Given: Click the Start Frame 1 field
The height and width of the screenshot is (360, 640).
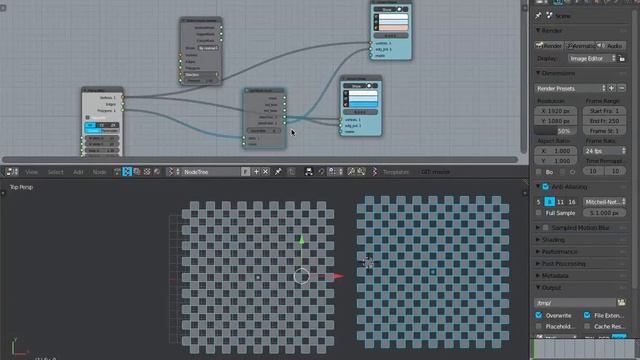Looking at the screenshot, I should click(604, 111).
